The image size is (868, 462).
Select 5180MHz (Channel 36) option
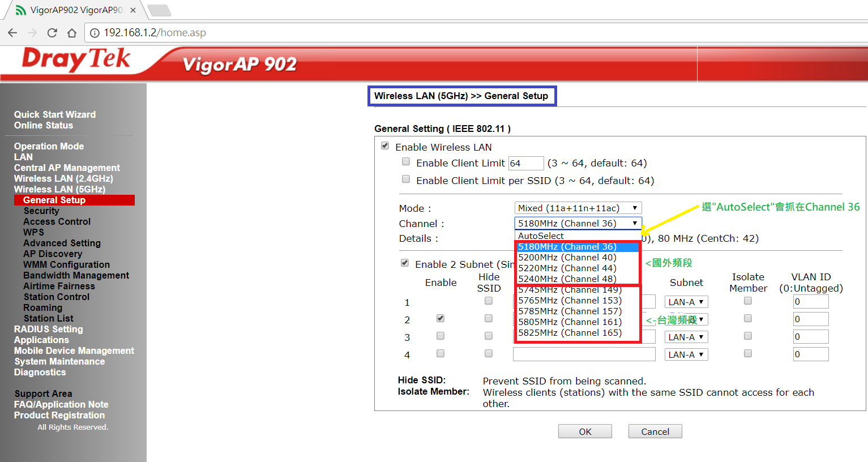point(578,247)
